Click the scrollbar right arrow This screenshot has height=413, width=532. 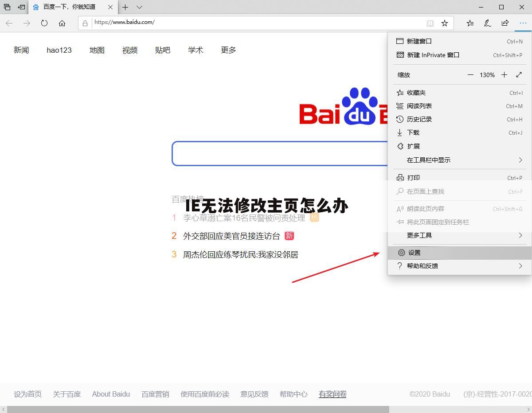point(528,409)
